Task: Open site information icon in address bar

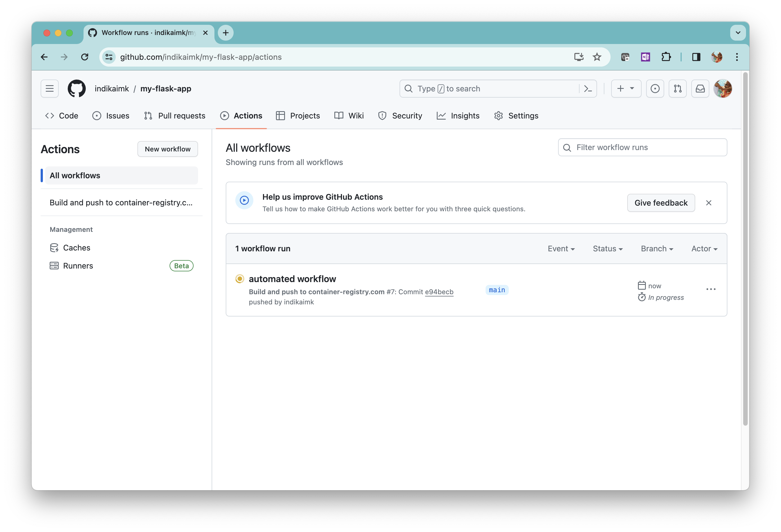Action: pos(109,57)
